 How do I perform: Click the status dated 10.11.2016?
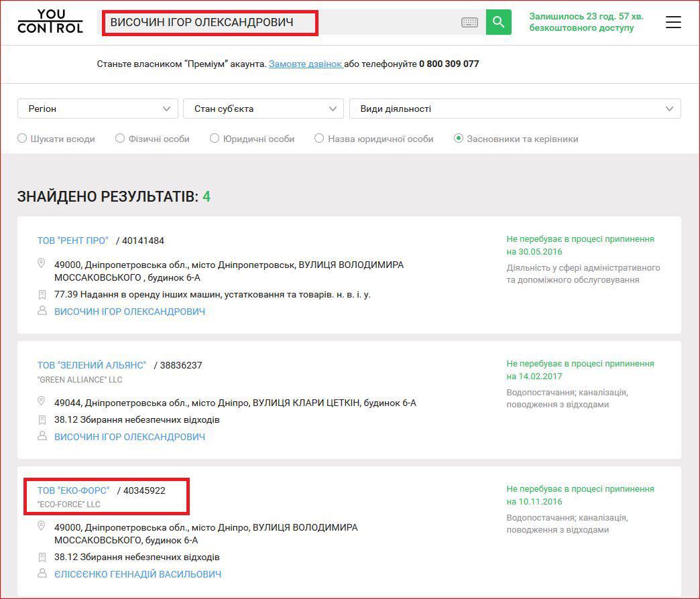581,495
